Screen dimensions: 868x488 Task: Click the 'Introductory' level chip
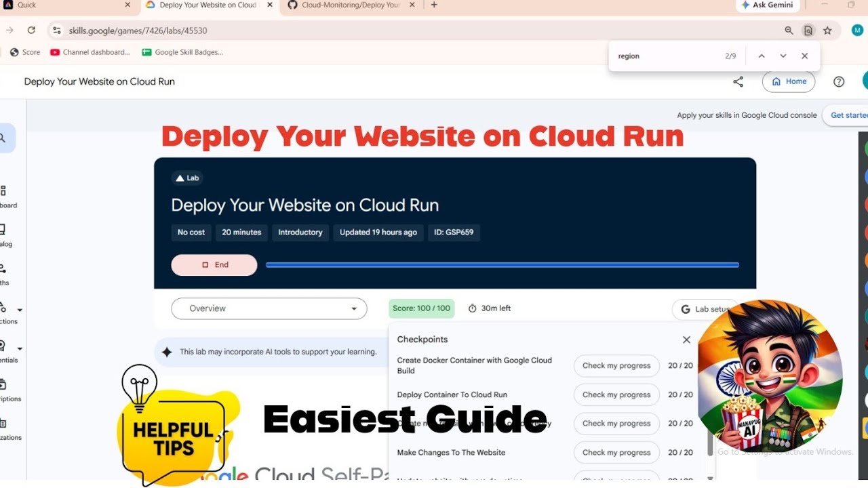[300, 232]
